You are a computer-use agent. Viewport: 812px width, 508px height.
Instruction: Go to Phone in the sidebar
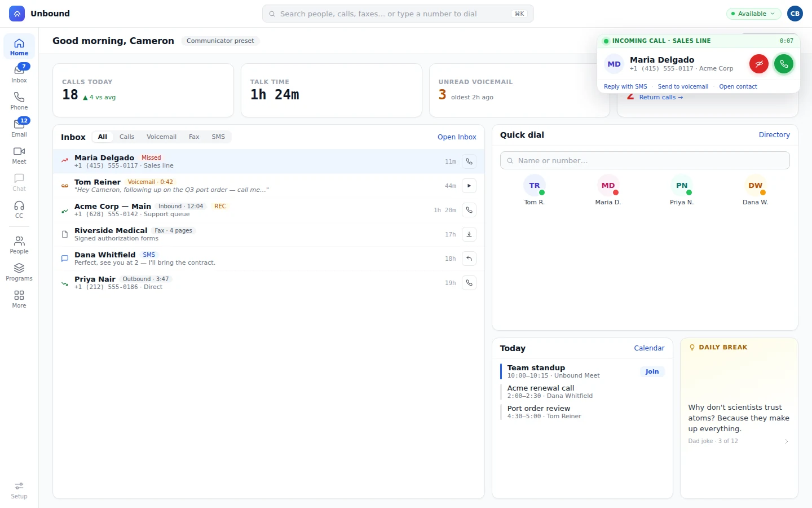[x=19, y=100]
